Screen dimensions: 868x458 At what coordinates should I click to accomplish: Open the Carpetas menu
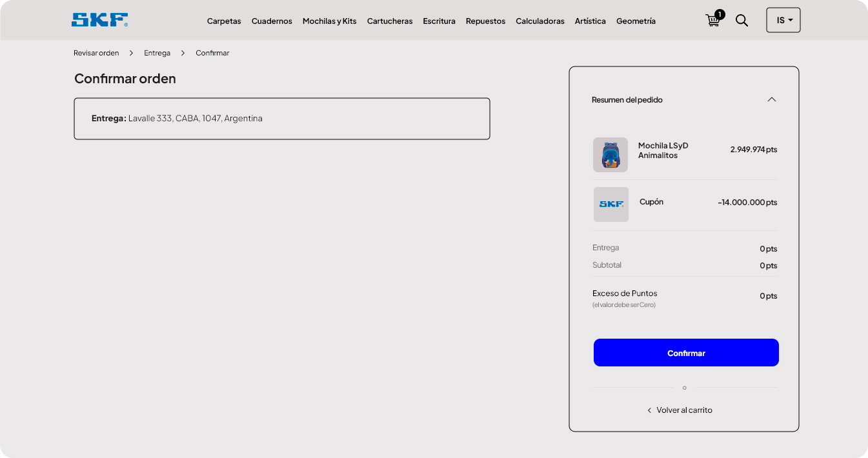[223, 21]
